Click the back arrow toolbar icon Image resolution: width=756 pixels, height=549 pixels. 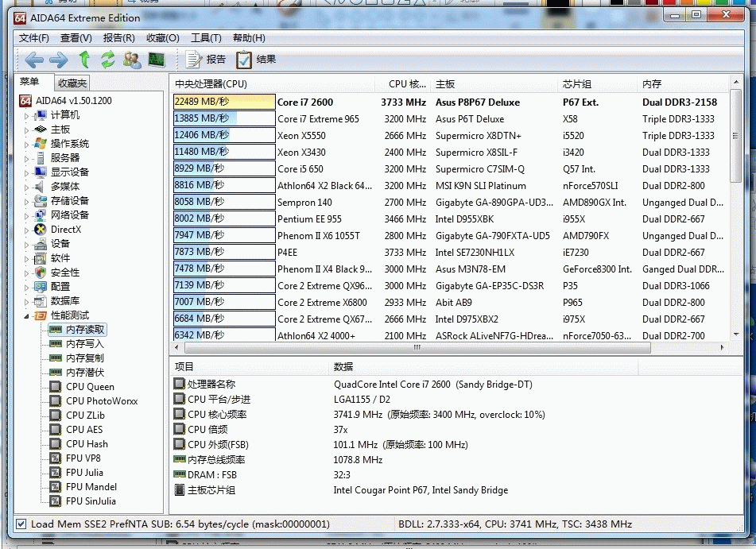(x=34, y=60)
